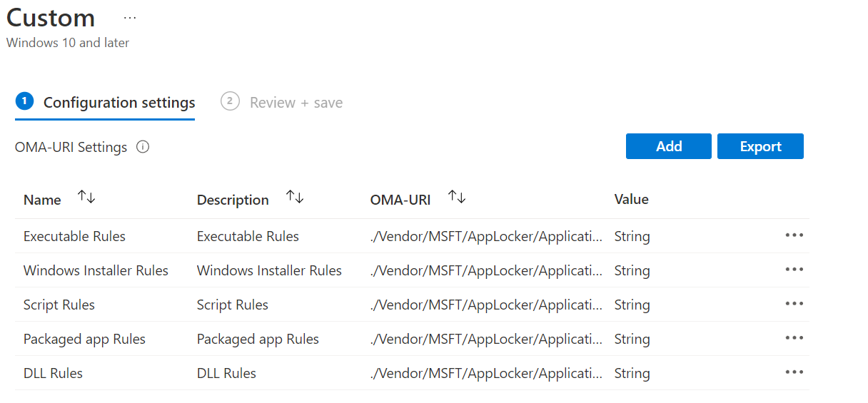This screenshot has height=403, width=868.
Task: Select the DLL Rules row name
Action: (53, 374)
